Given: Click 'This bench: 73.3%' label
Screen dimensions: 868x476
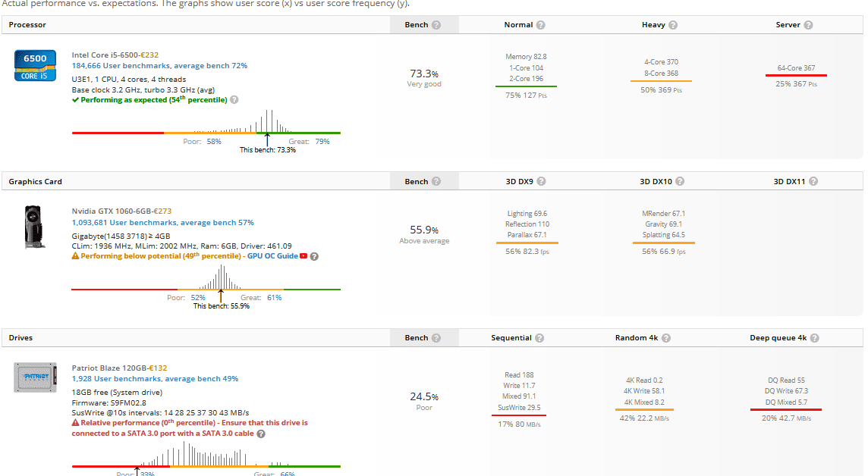Looking at the screenshot, I should pyautogui.click(x=267, y=150).
